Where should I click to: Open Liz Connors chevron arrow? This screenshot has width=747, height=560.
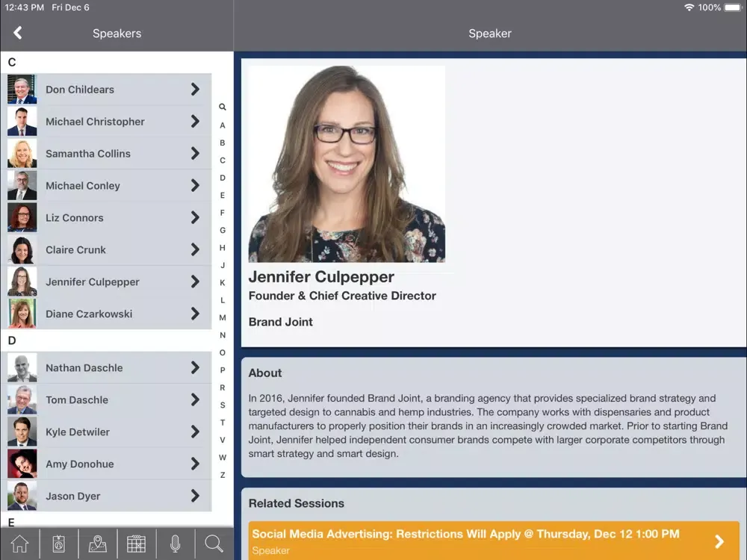click(x=195, y=217)
